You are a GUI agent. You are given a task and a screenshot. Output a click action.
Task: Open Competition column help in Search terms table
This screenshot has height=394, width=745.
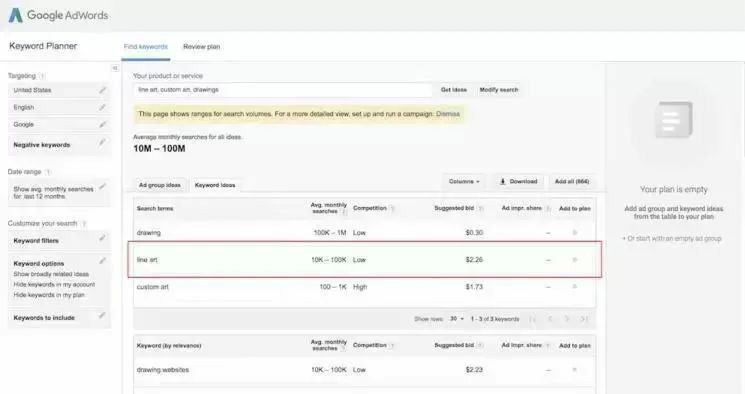[392, 209]
